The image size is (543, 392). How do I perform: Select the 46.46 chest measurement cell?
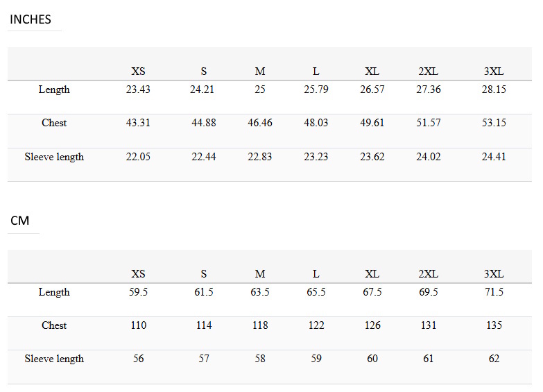pos(260,123)
